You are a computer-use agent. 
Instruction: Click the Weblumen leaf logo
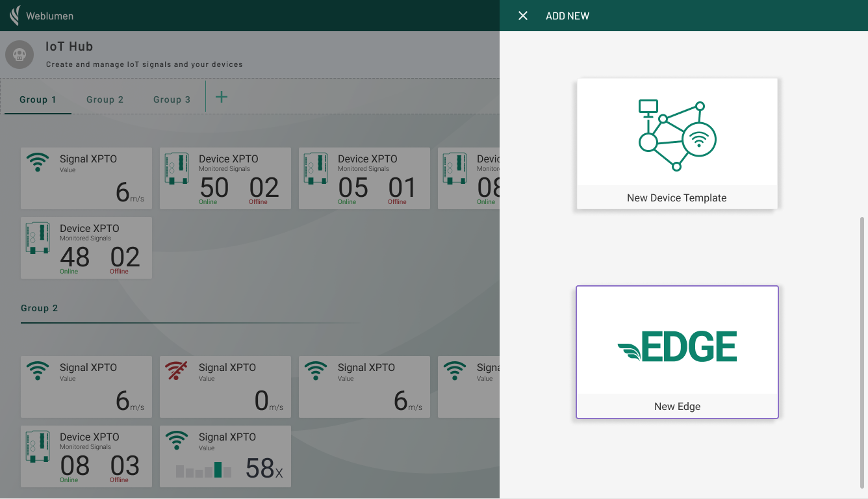coord(15,16)
